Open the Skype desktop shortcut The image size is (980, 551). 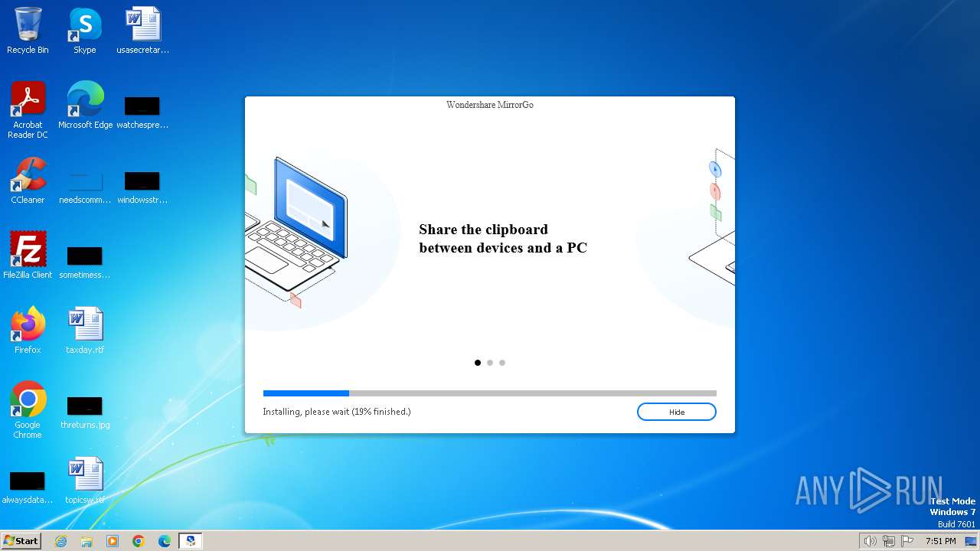click(84, 31)
